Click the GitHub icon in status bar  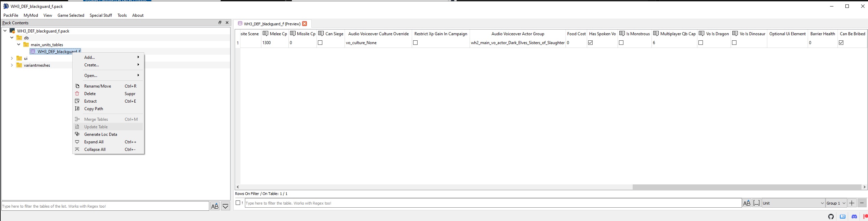coord(831,217)
